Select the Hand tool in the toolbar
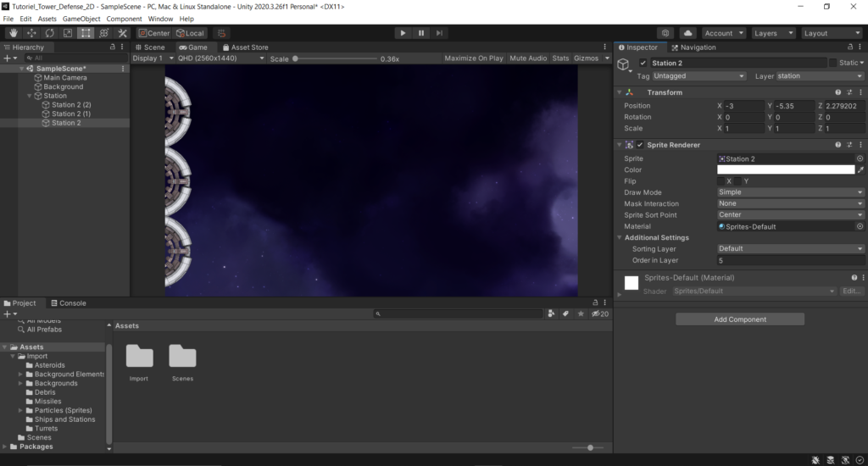This screenshot has width=868, height=466. click(x=11, y=33)
